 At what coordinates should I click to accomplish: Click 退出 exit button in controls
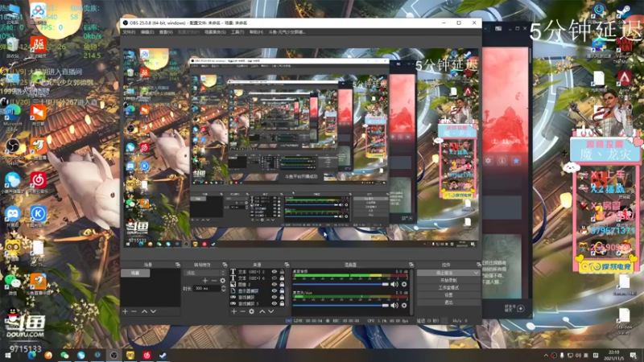click(448, 302)
